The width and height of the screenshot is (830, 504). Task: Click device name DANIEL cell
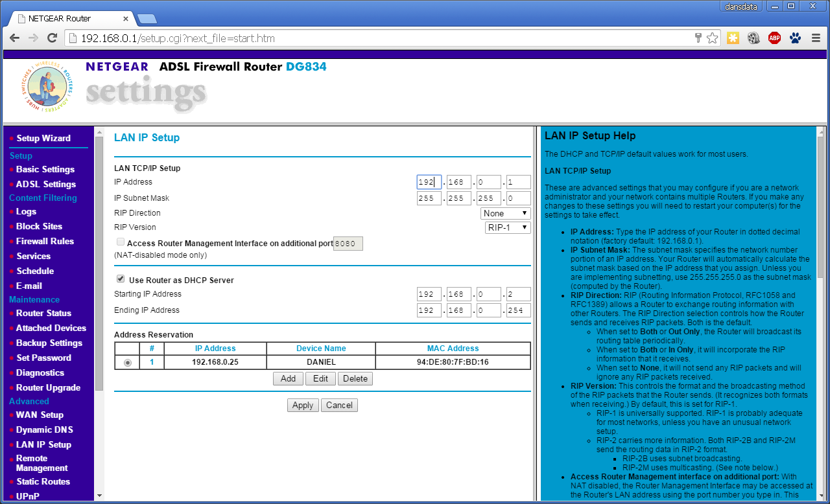[x=321, y=362]
